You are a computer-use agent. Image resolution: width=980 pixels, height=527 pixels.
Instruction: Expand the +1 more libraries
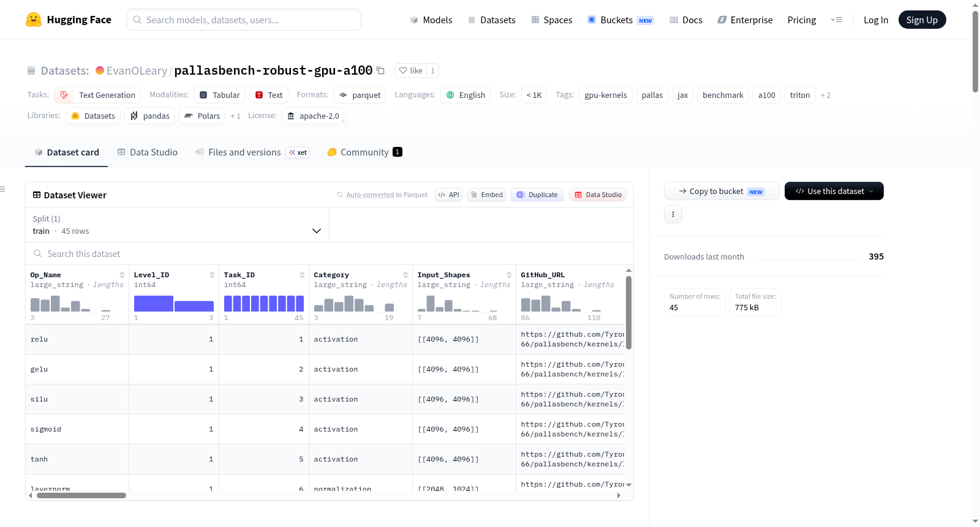(x=235, y=116)
